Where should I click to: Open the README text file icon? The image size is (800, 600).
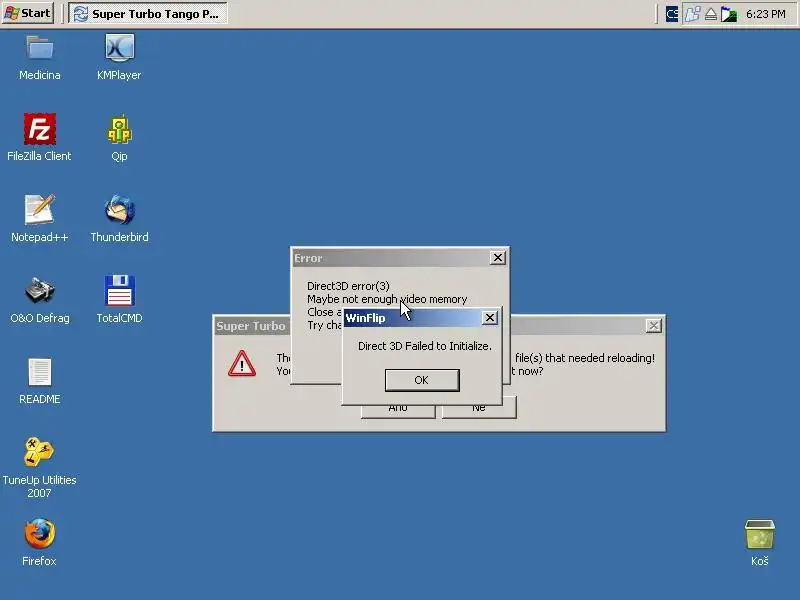(40, 372)
